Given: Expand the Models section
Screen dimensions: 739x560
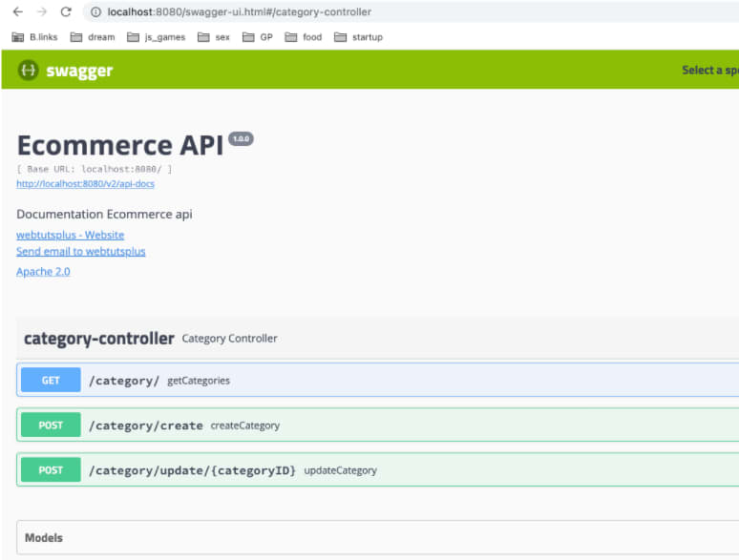Looking at the screenshot, I should [377, 537].
